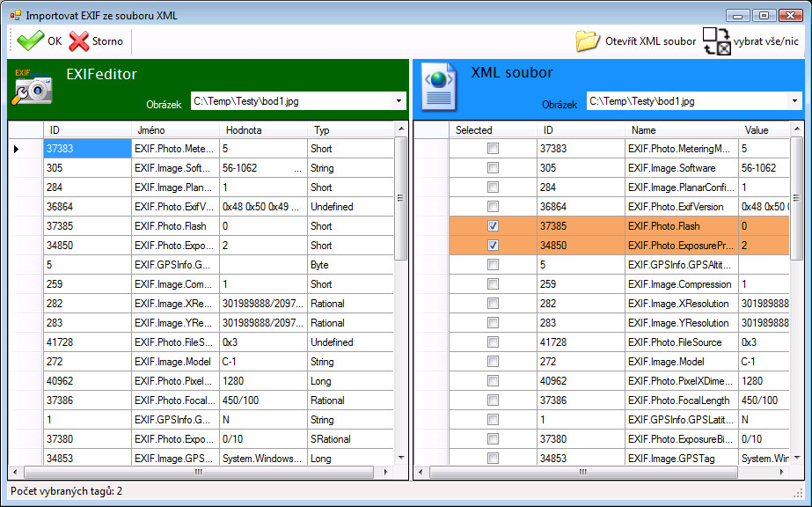
Task: Sort by ID column in EXIFeditor table
Action: coord(87,130)
